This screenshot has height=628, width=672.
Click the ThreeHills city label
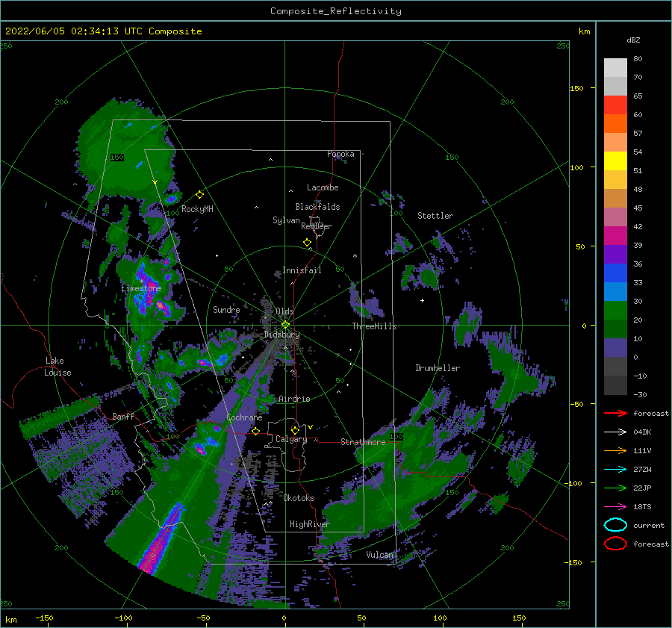click(374, 326)
